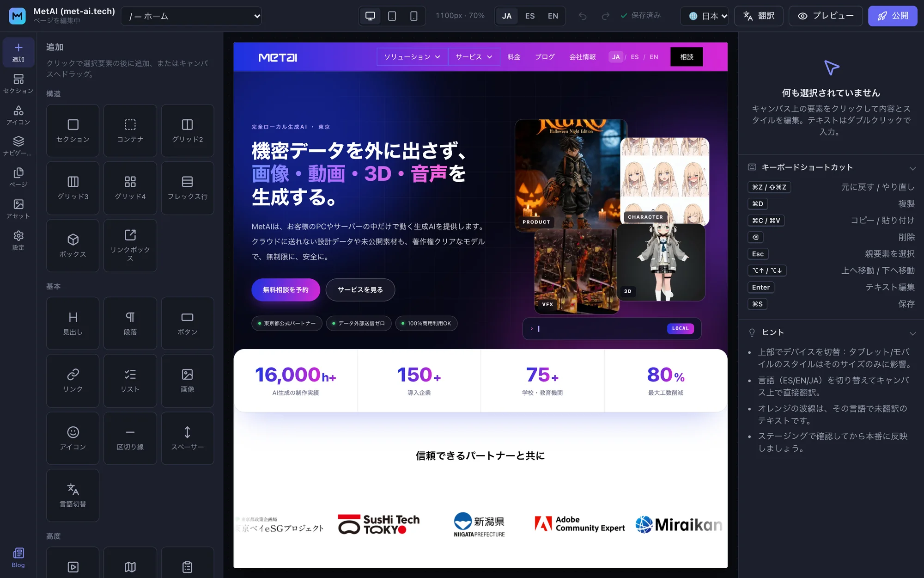
Task: Switch to tablet device view
Action: point(392,16)
